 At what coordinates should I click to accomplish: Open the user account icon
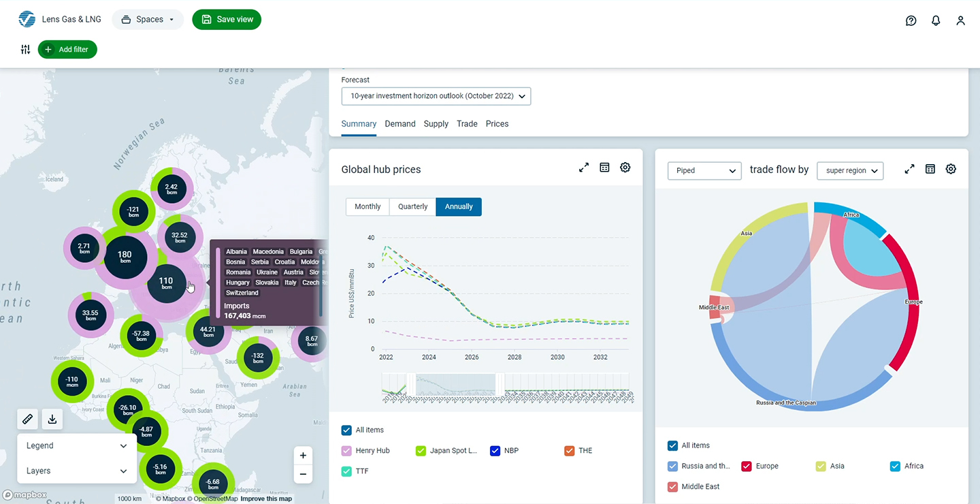coord(960,20)
